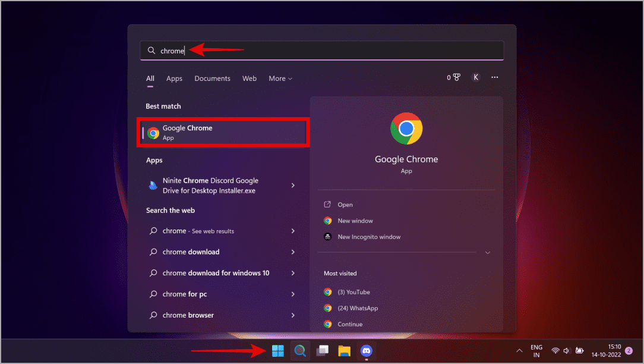Open Task View from the taskbar
This screenshot has width=644, height=364.
click(322, 351)
